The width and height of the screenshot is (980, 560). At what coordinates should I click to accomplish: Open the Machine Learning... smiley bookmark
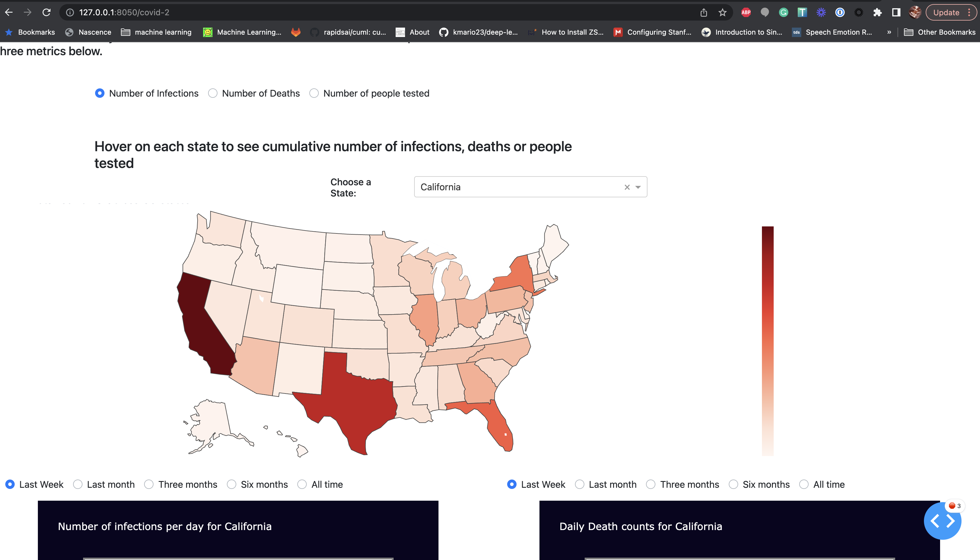click(242, 32)
